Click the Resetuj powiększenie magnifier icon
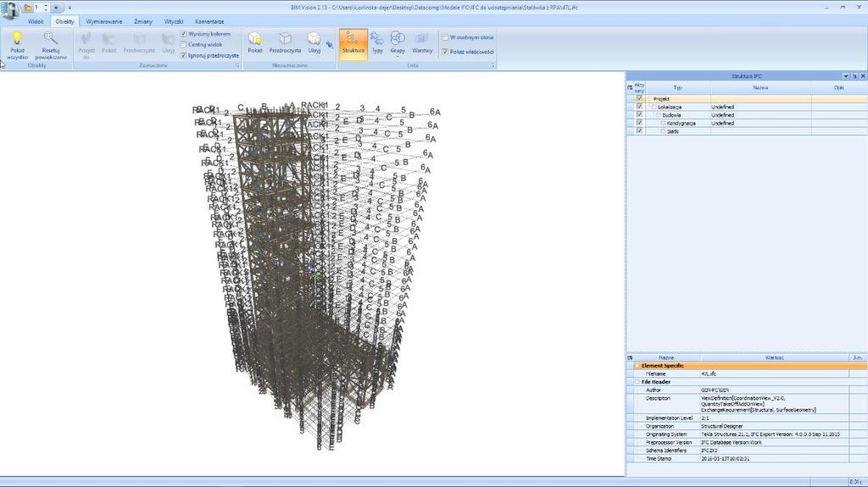The height and width of the screenshot is (487, 868). pos(50,37)
